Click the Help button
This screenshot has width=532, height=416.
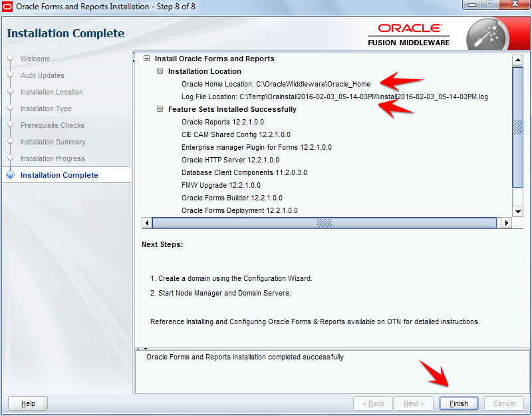[28, 403]
